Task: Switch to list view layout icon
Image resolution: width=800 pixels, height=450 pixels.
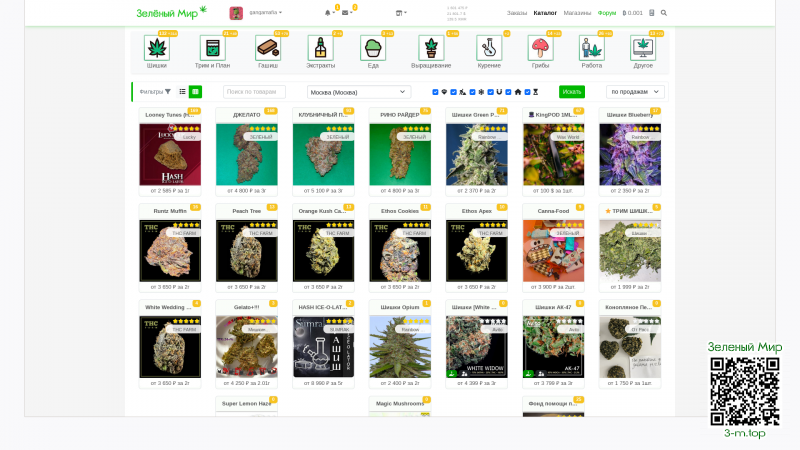Action: pyautogui.click(x=182, y=91)
